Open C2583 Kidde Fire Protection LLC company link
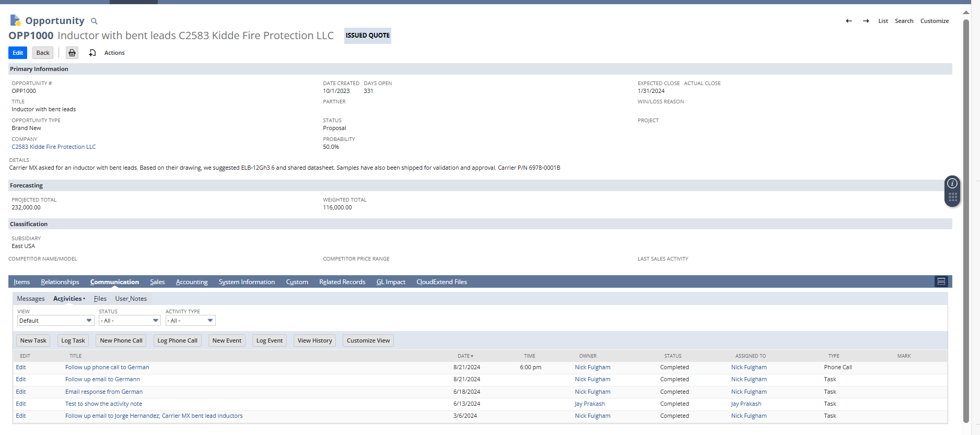Image resolution: width=980 pixels, height=435 pixels. tap(54, 147)
